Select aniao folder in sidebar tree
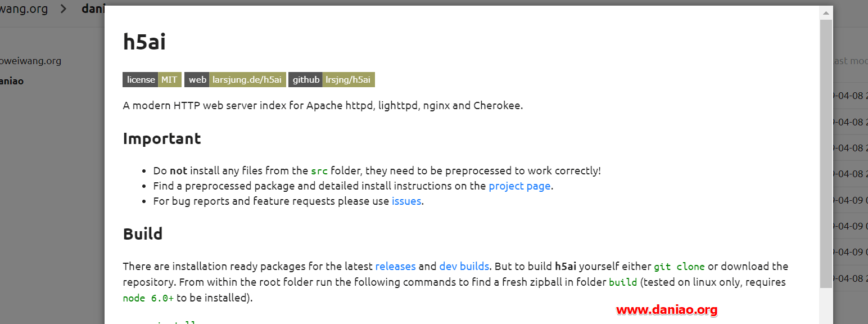Screen dimensions: 868x324 (12, 81)
